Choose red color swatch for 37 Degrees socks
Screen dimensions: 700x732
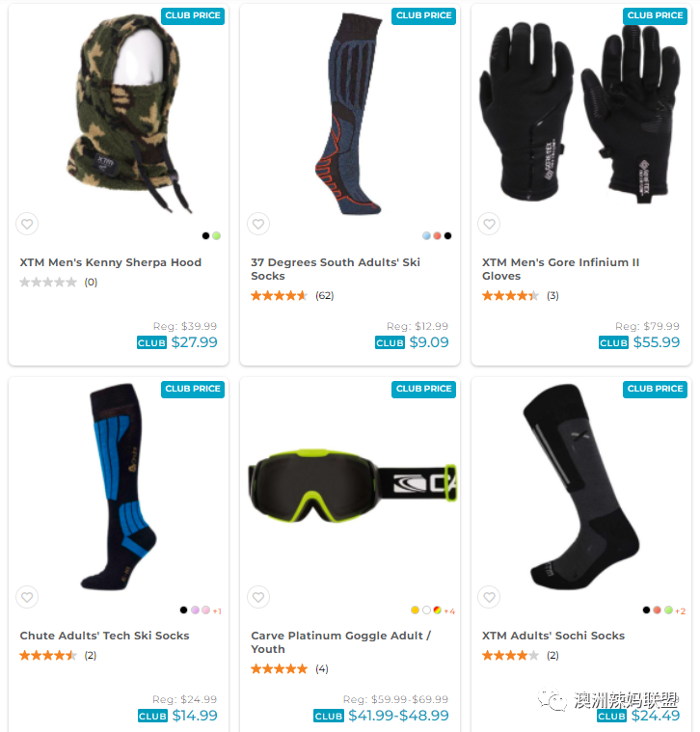[438, 235]
